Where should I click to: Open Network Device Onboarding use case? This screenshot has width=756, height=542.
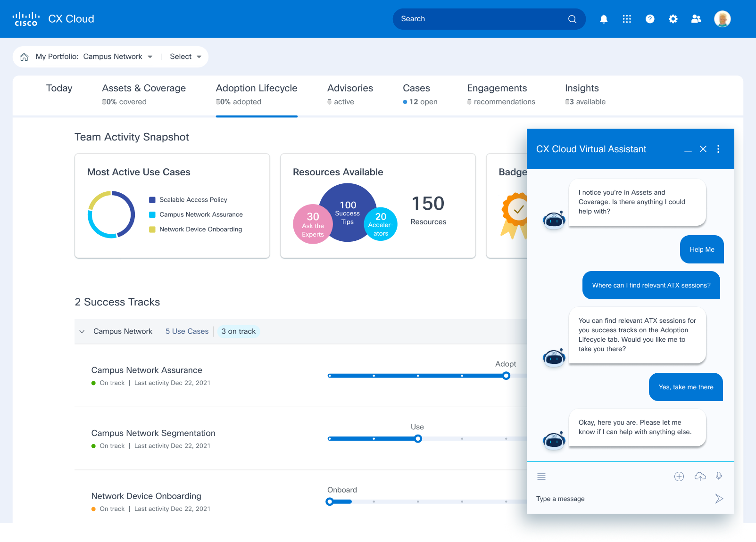tap(146, 496)
